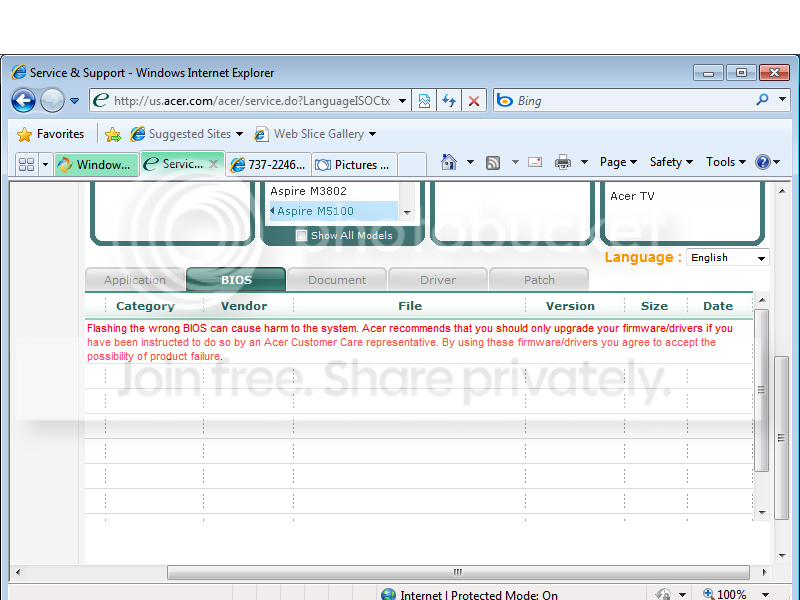Screen dimensions: 800x600
Task: Select the Patch tab
Action: (x=539, y=280)
